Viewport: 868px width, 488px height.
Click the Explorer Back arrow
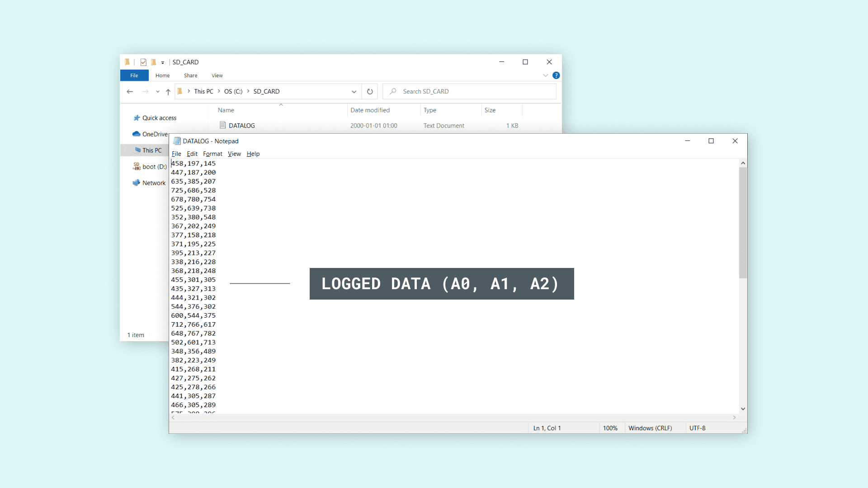[x=130, y=92]
